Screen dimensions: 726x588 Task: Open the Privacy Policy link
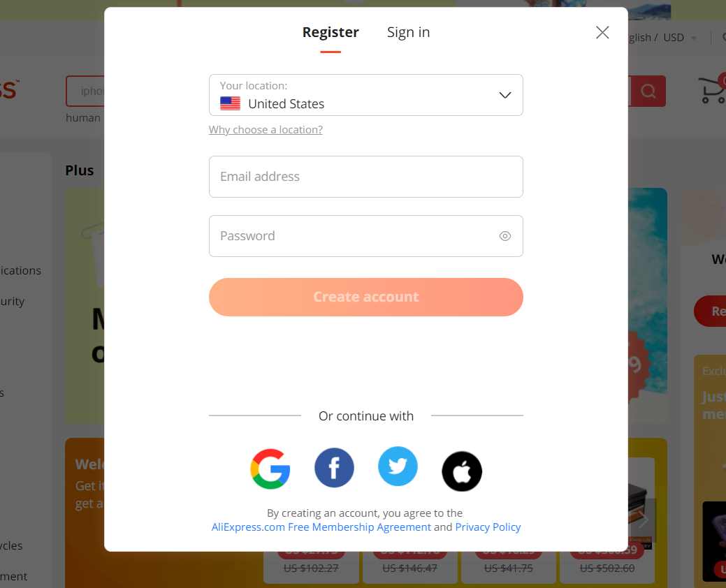point(488,527)
